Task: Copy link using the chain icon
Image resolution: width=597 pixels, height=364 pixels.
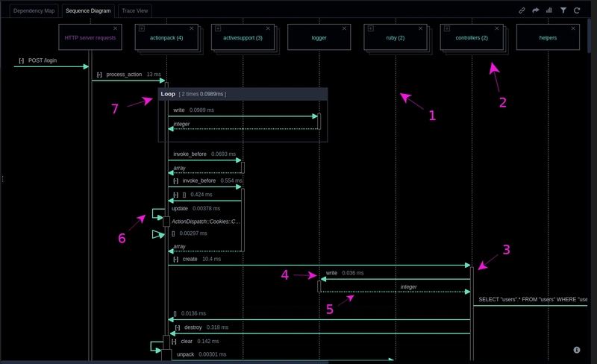Action: [x=522, y=10]
